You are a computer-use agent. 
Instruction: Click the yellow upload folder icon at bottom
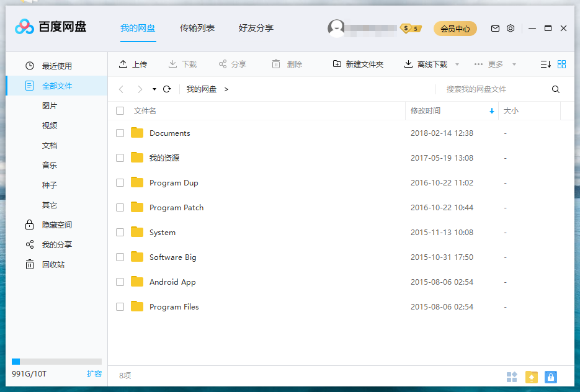pyautogui.click(x=532, y=376)
